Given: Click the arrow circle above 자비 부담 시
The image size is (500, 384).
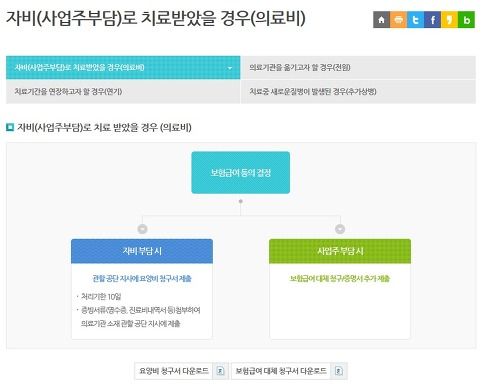Looking at the screenshot, I should [x=142, y=229].
